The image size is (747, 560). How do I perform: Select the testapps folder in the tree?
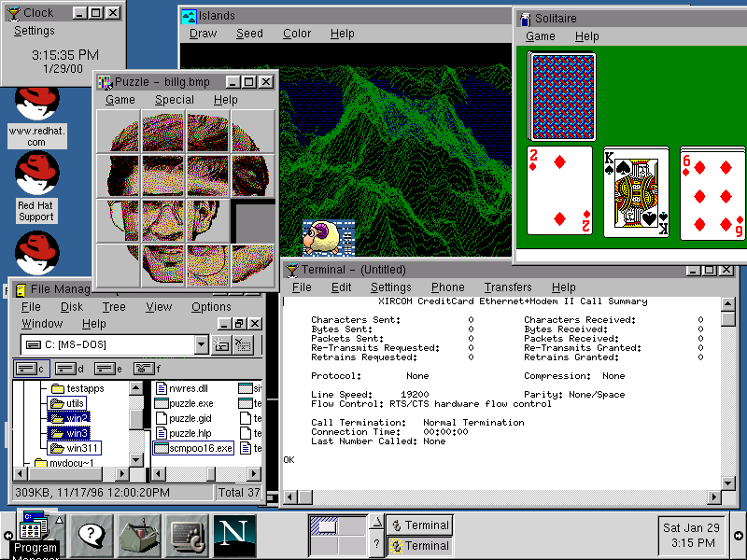coord(78,388)
